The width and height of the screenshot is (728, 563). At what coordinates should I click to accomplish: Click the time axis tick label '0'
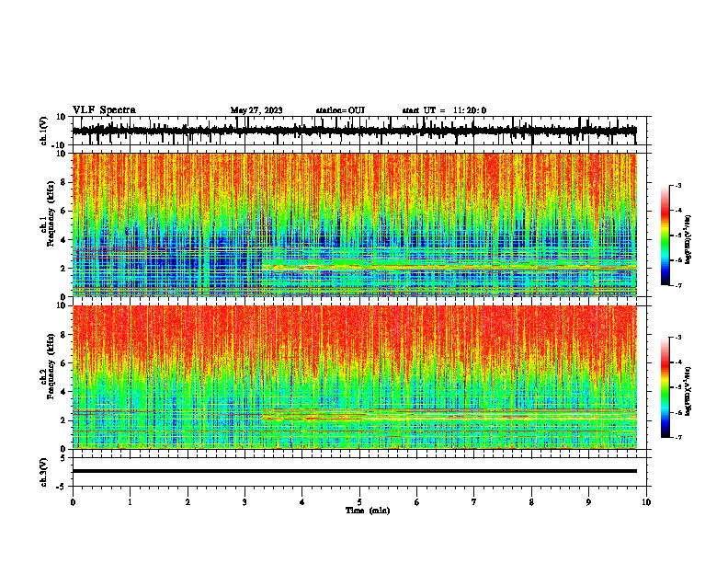[73, 502]
